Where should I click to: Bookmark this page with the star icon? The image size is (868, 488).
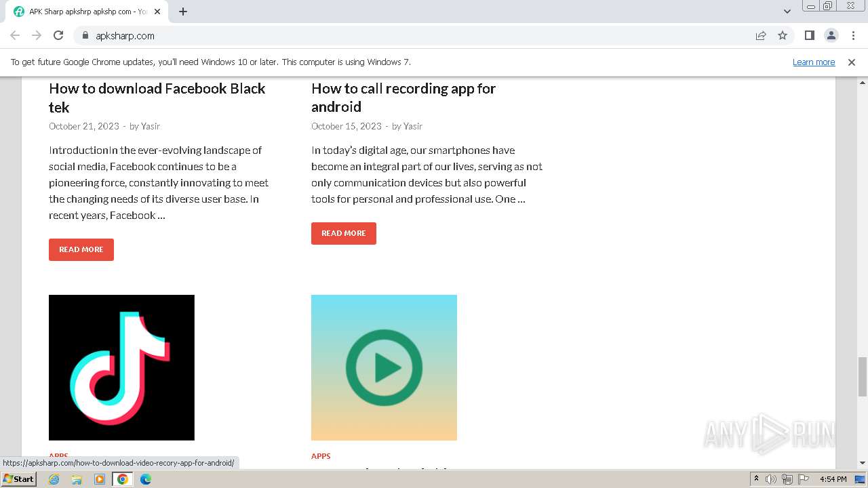[783, 35]
